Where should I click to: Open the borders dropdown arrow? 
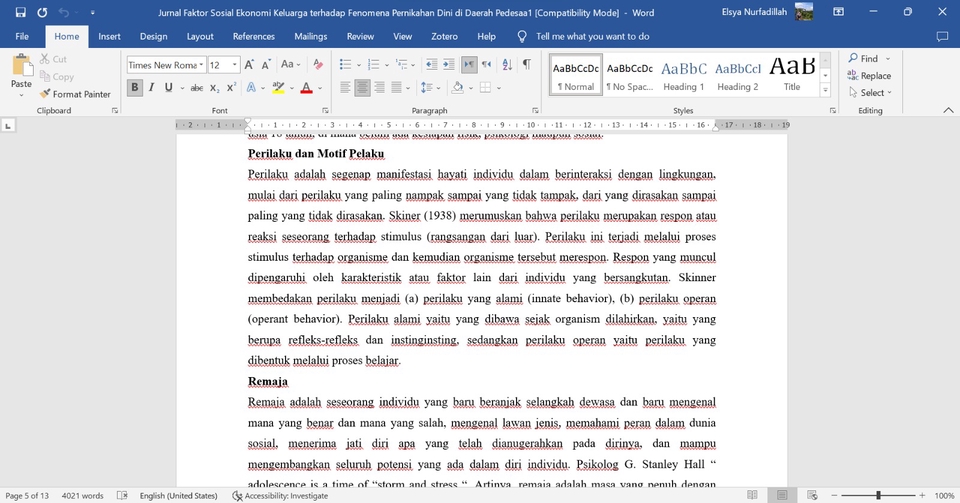(x=499, y=88)
